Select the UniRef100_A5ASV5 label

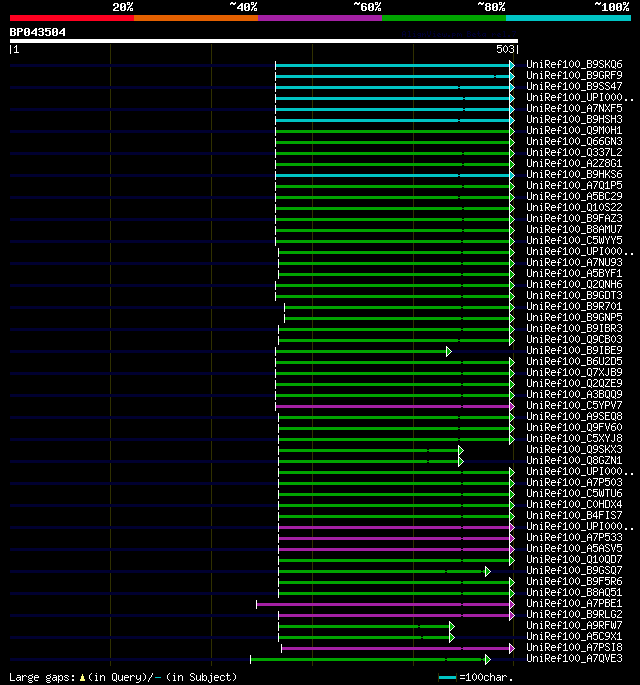click(x=574, y=548)
